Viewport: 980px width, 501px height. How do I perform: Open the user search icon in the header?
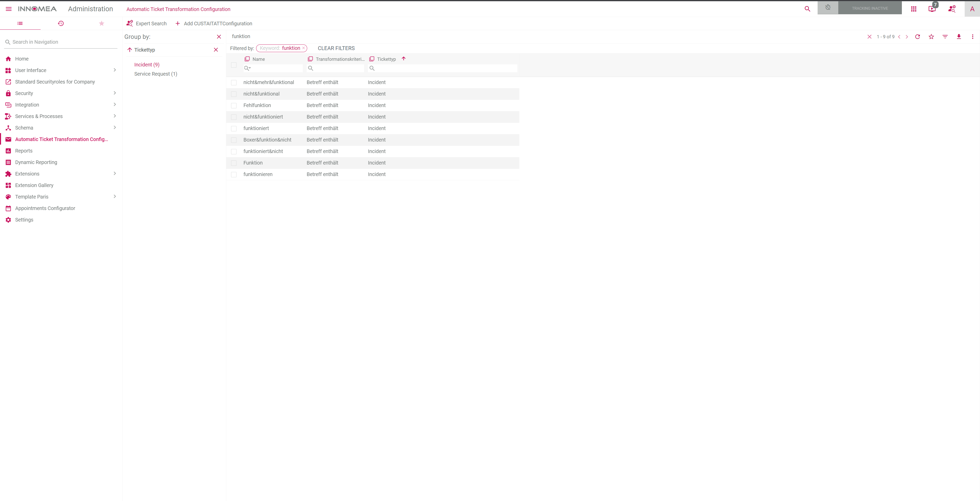point(952,9)
